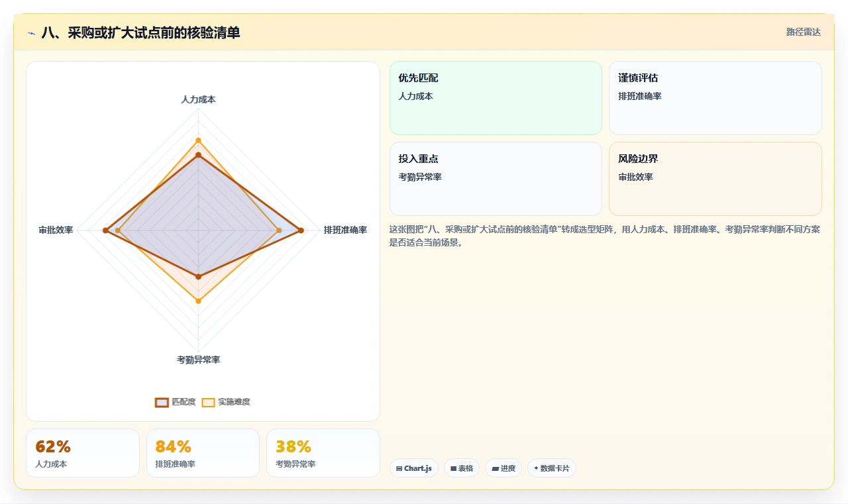The image size is (848, 504).
Task: Click the 人力成本 axis label on radar
Action: (198, 99)
